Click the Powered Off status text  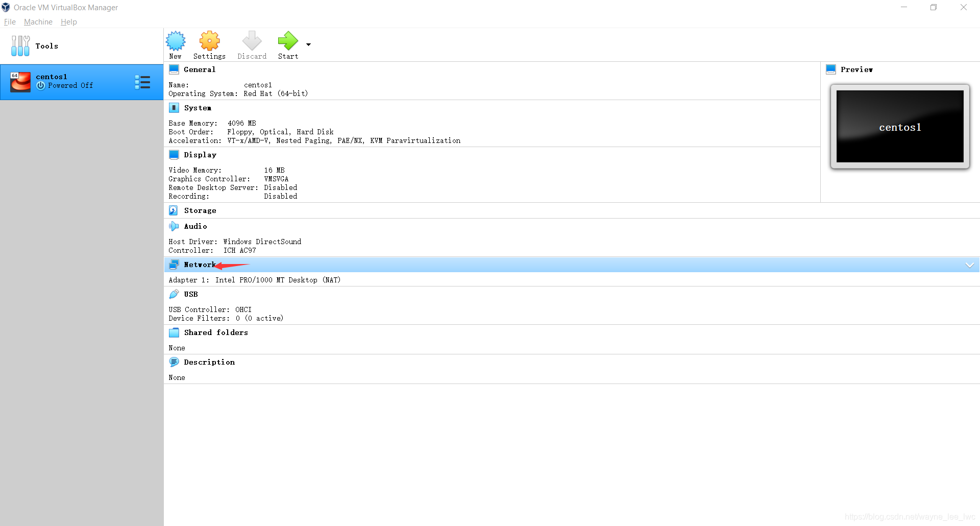[70, 85]
